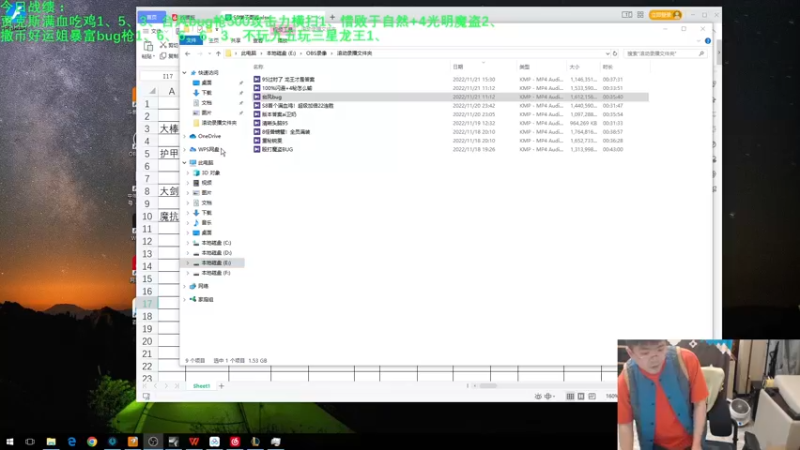The image size is (800, 450).
Task: Select the file dated 2022/11/20 23:42
Action: coord(451,106)
